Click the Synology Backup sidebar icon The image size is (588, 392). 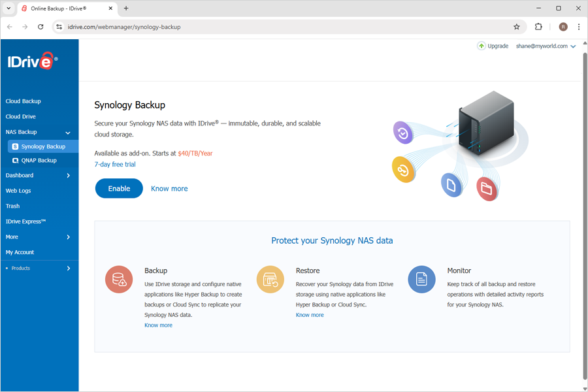click(x=15, y=146)
